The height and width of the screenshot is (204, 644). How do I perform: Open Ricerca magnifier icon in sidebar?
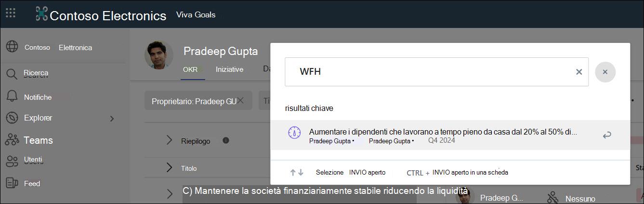point(12,74)
